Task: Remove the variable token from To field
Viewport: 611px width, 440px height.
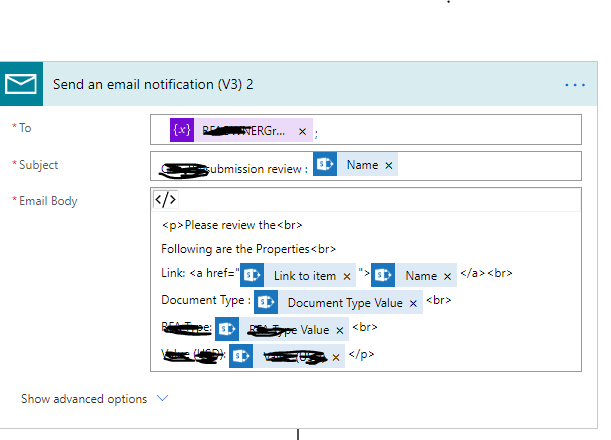Action: point(302,131)
